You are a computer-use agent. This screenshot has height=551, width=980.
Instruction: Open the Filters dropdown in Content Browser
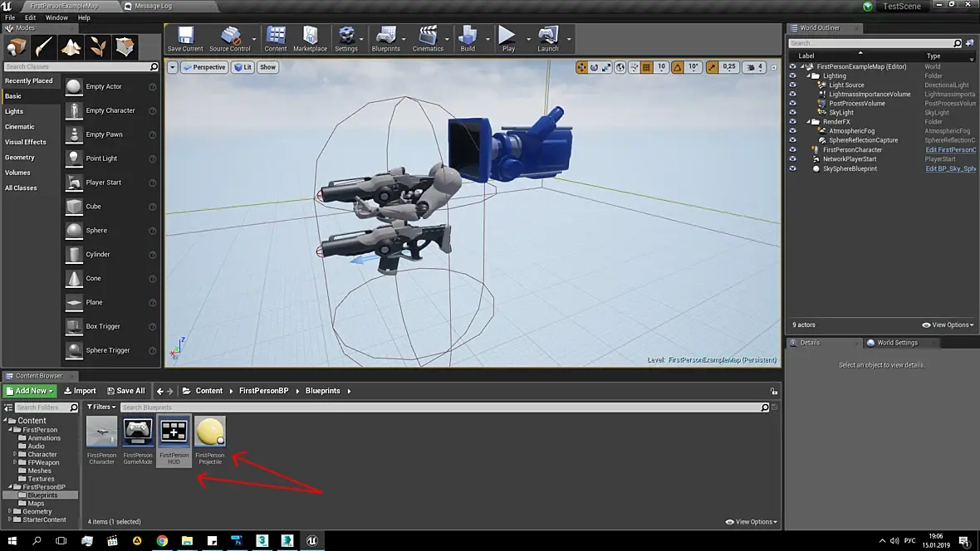101,407
